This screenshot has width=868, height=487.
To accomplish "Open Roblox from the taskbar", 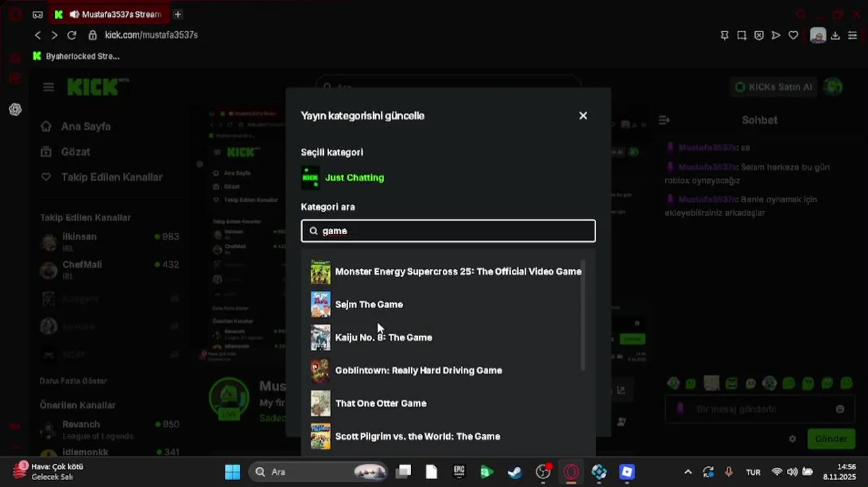I will click(627, 472).
